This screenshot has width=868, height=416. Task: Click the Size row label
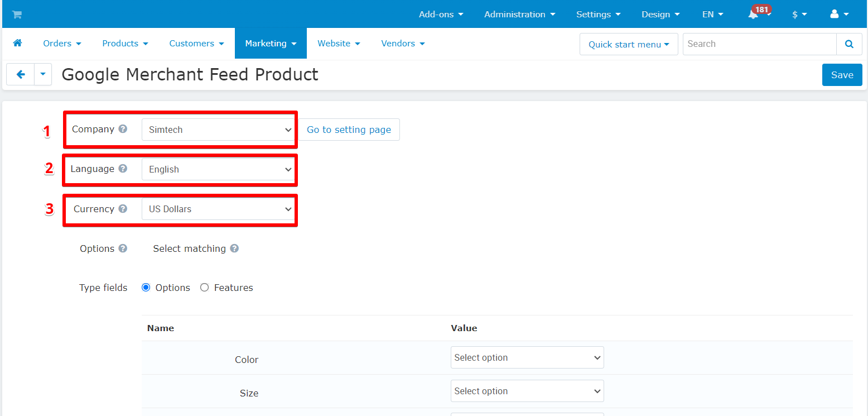tap(249, 393)
